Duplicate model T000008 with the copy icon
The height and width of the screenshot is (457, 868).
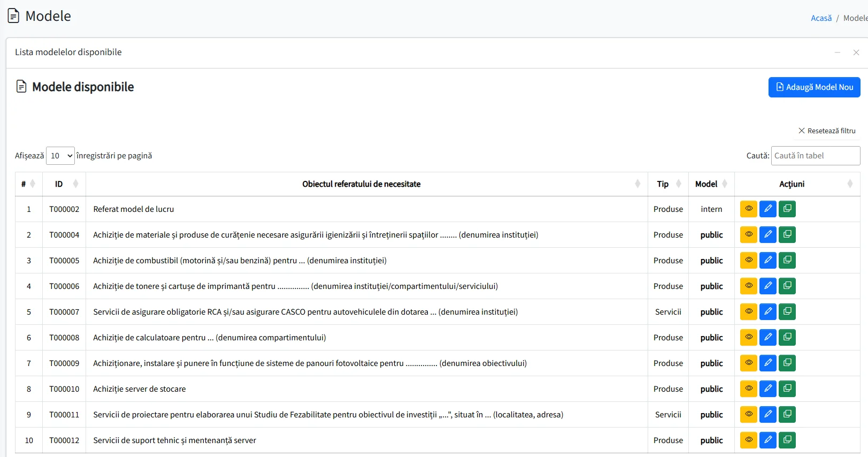(x=787, y=337)
